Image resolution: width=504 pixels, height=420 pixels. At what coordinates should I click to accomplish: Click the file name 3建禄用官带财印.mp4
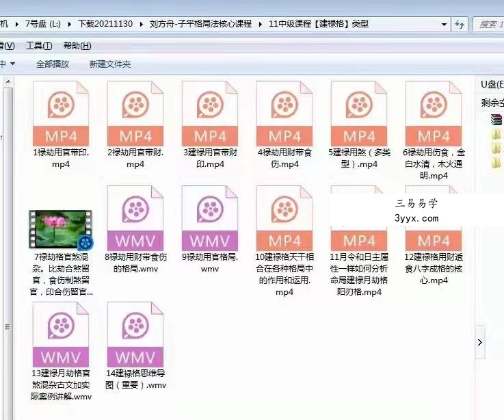[210, 158]
